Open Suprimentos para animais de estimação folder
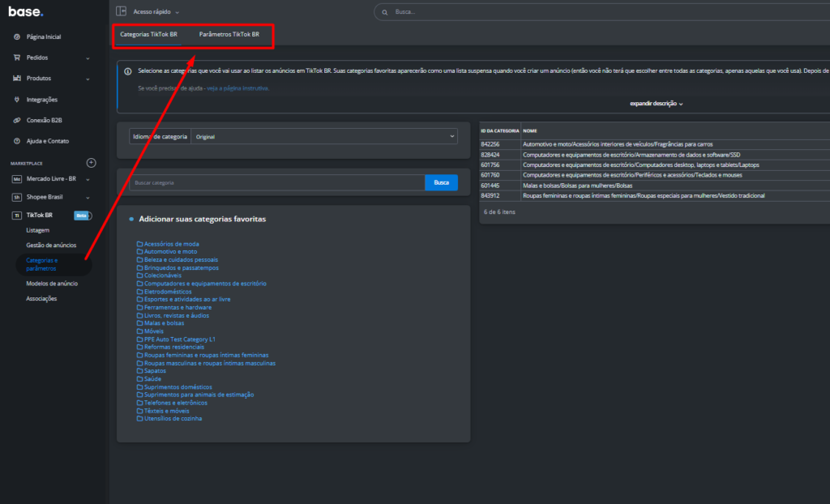Viewport: 830px width, 504px height. tap(195, 395)
